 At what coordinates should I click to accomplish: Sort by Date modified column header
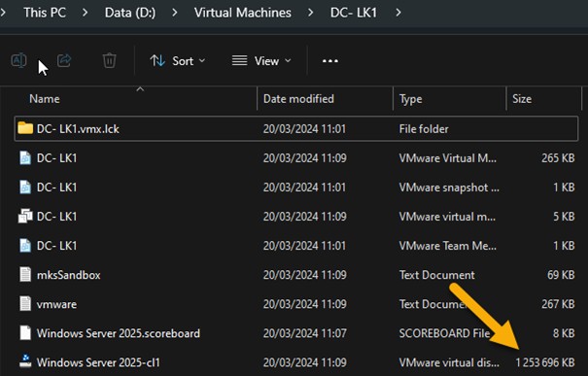point(298,99)
